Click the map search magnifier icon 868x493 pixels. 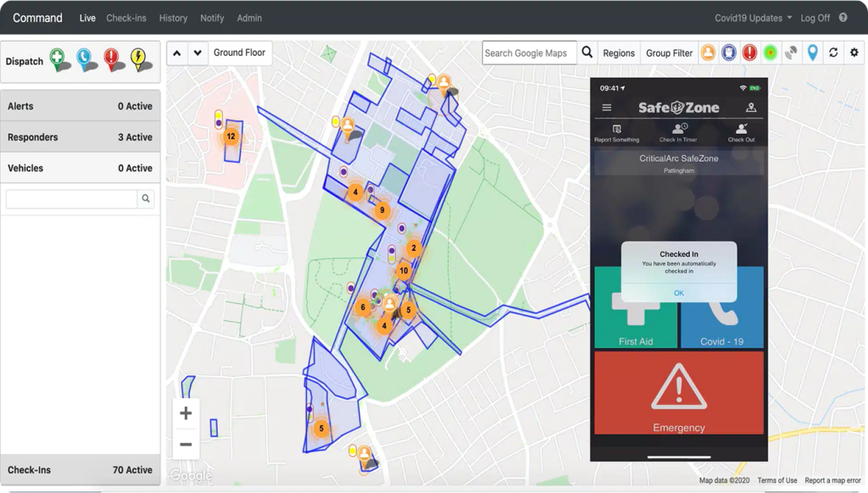point(587,53)
